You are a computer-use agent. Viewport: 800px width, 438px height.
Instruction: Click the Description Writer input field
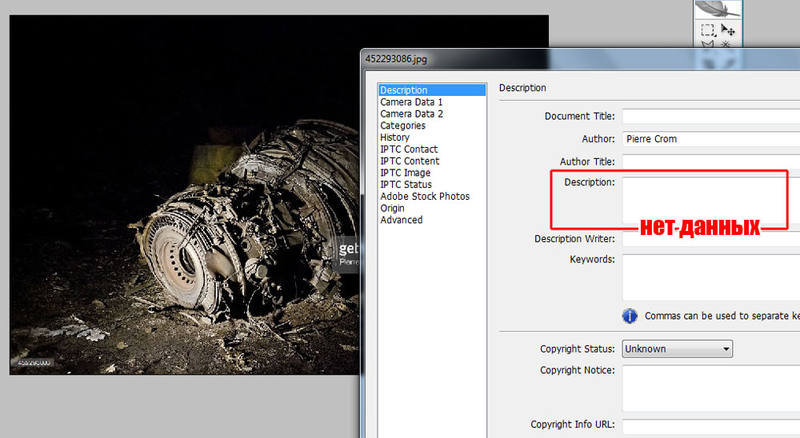[x=711, y=239]
